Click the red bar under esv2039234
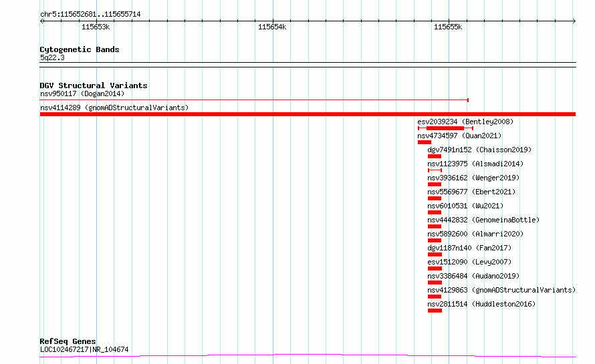Screen dimensions: 595x364 coord(445,128)
